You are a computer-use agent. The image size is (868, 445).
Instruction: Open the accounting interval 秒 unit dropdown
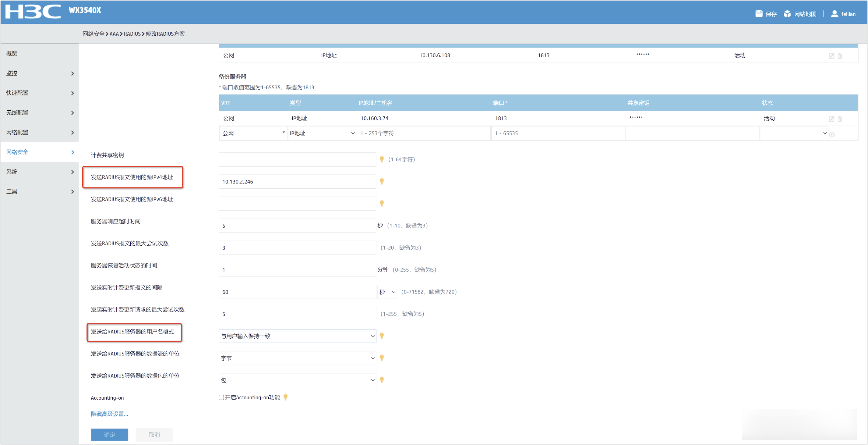(387, 292)
